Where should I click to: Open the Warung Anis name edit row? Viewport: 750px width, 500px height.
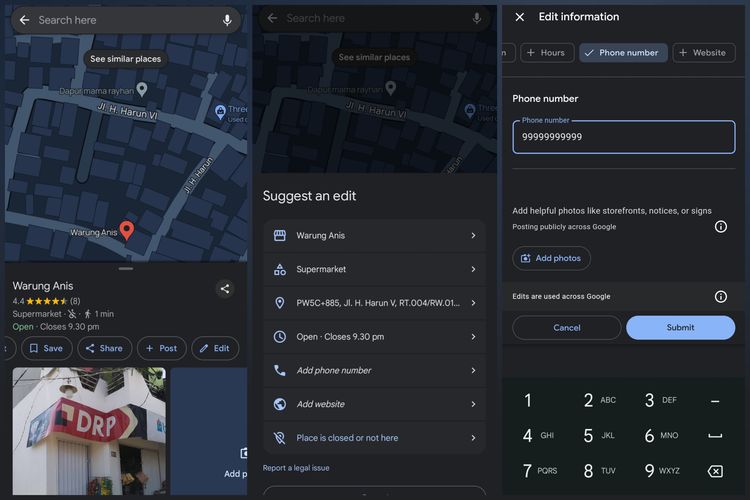(x=374, y=236)
